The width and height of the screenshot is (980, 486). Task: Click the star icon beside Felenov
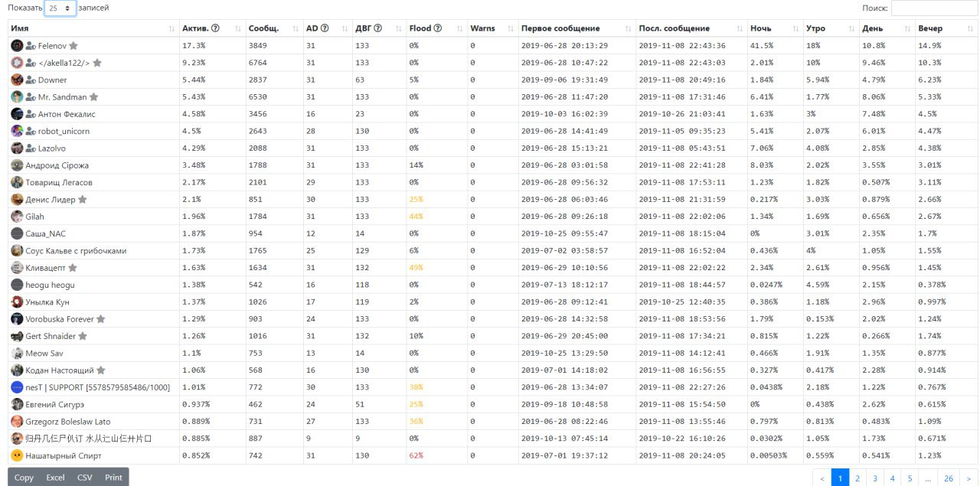tap(73, 46)
